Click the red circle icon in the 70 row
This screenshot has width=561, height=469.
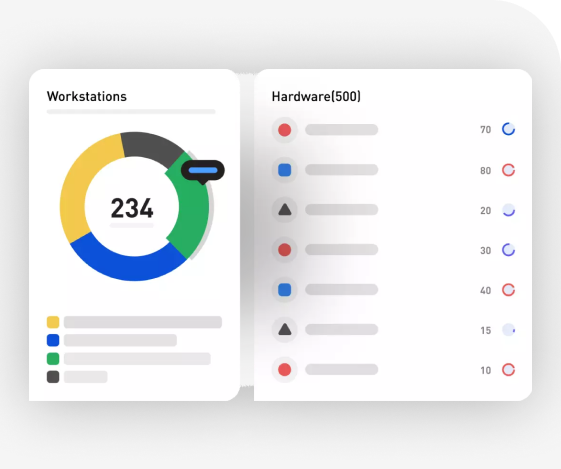click(284, 130)
